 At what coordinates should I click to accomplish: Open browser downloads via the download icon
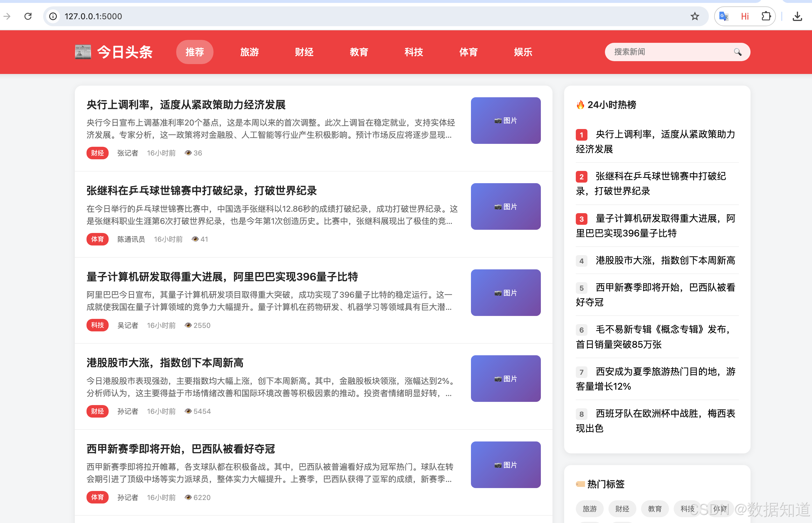(798, 16)
